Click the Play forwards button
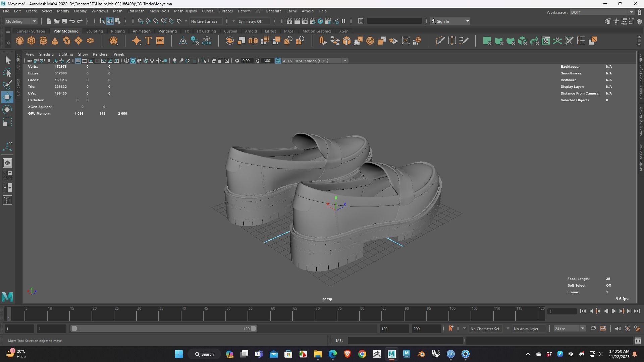The image size is (644, 362). tap(613, 311)
